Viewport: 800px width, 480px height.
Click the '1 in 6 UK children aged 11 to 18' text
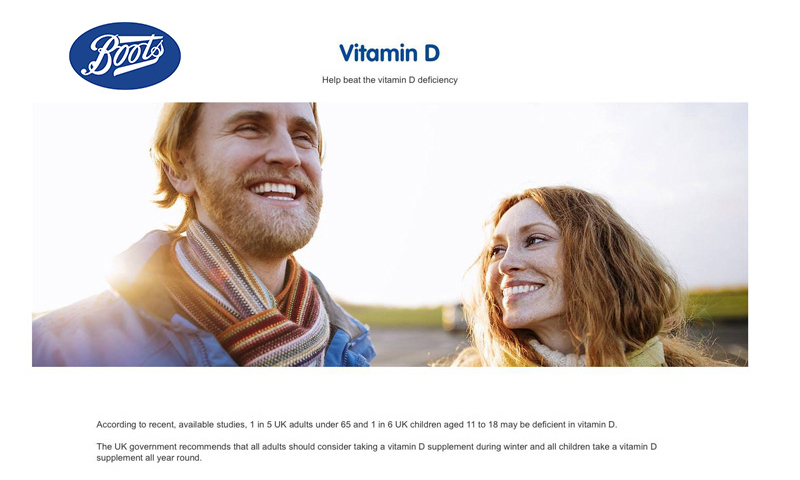[431, 424]
